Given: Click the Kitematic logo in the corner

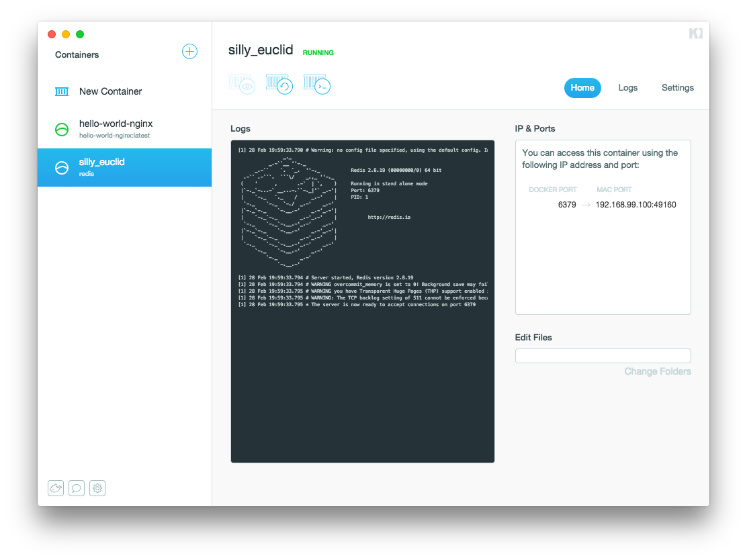Looking at the screenshot, I should coord(696,32).
